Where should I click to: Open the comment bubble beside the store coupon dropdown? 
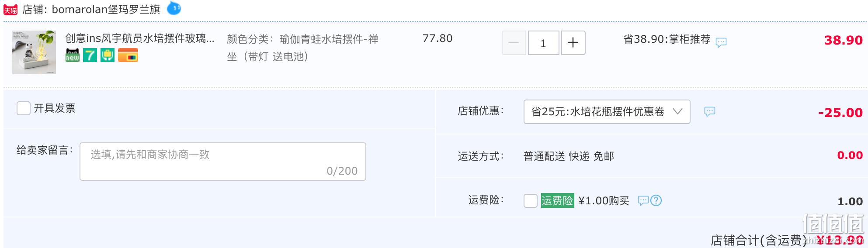pos(710,111)
